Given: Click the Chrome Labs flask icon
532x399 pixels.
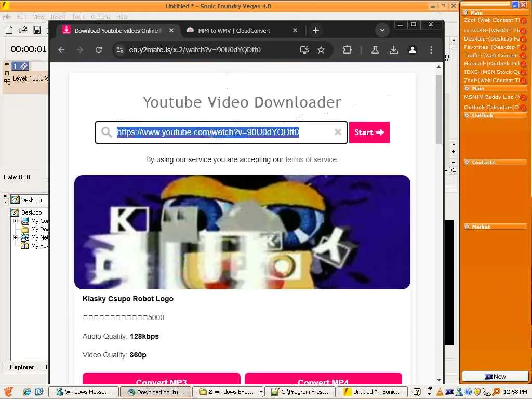Looking at the screenshot, I should click(375, 50).
